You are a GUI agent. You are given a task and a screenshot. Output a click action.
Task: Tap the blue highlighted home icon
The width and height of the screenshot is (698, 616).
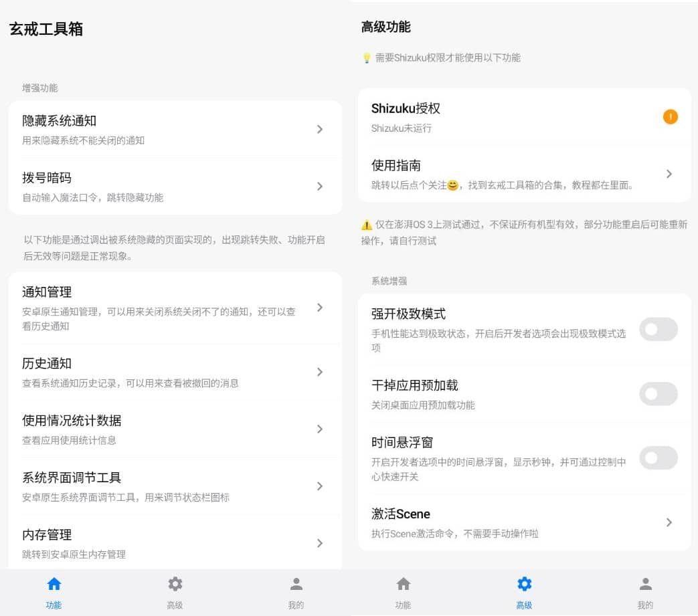coord(54,584)
